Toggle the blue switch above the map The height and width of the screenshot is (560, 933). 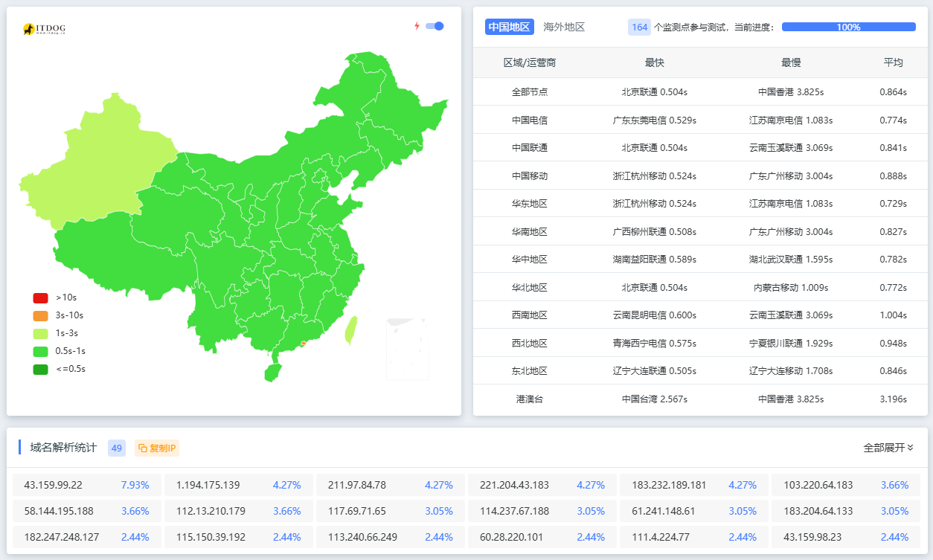[435, 26]
